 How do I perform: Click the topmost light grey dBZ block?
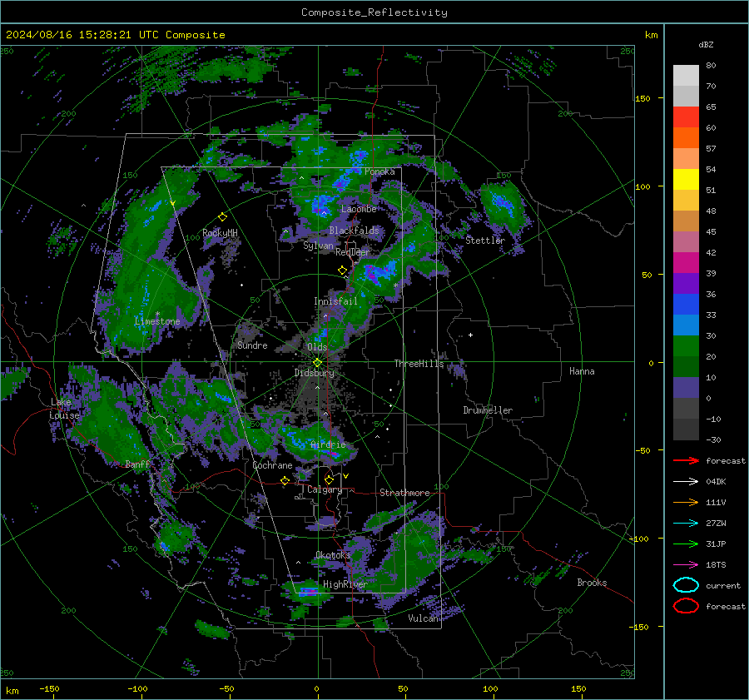click(x=686, y=76)
